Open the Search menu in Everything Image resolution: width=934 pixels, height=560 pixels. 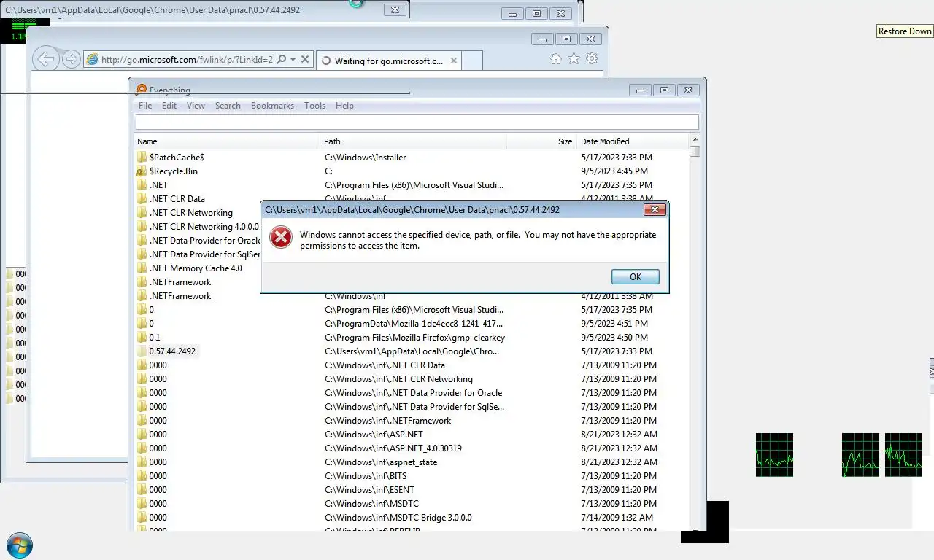click(x=228, y=106)
